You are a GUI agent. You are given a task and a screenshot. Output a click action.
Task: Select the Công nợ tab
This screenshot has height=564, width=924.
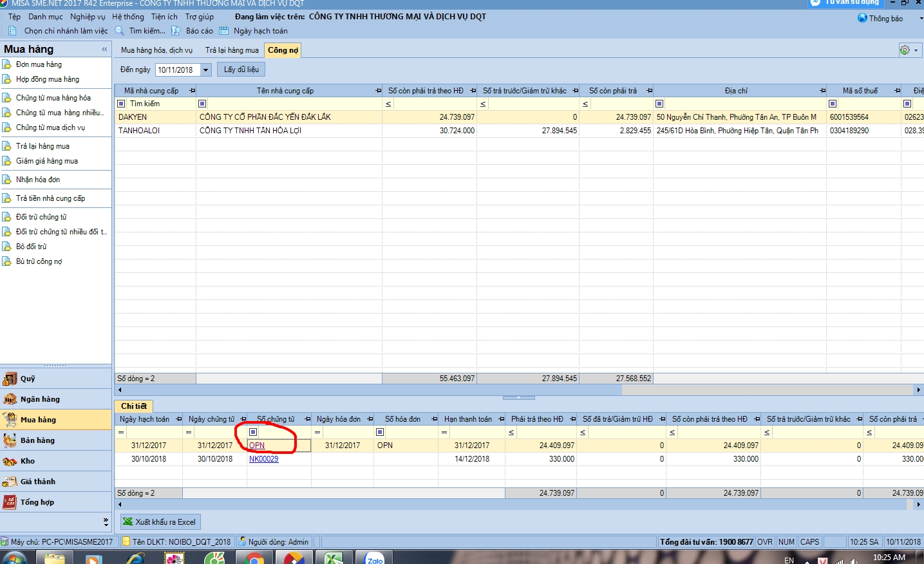[283, 50]
